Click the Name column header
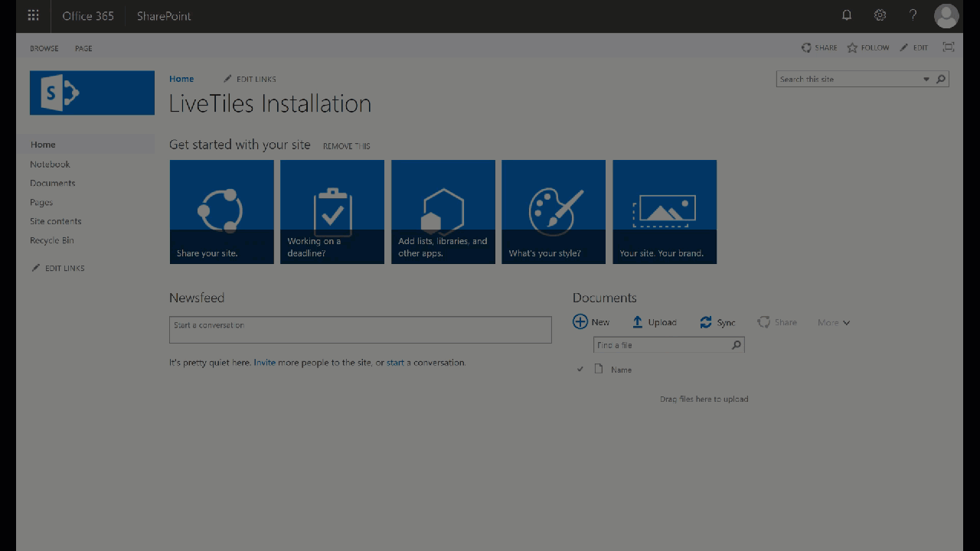Image resolution: width=980 pixels, height=551 pixels. (x=621, y=370)
